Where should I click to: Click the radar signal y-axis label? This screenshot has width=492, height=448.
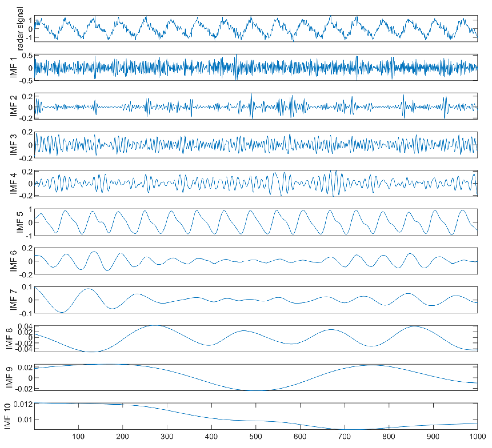click(20, 28)
